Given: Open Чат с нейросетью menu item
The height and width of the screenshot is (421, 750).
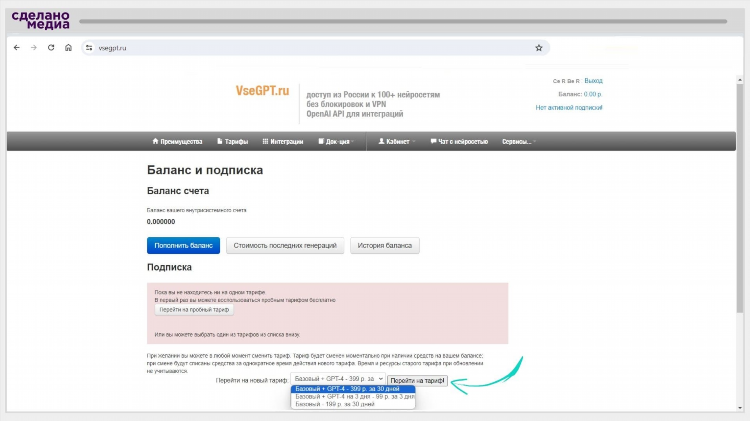Looking at the screenshot, I should click(459, 142).
